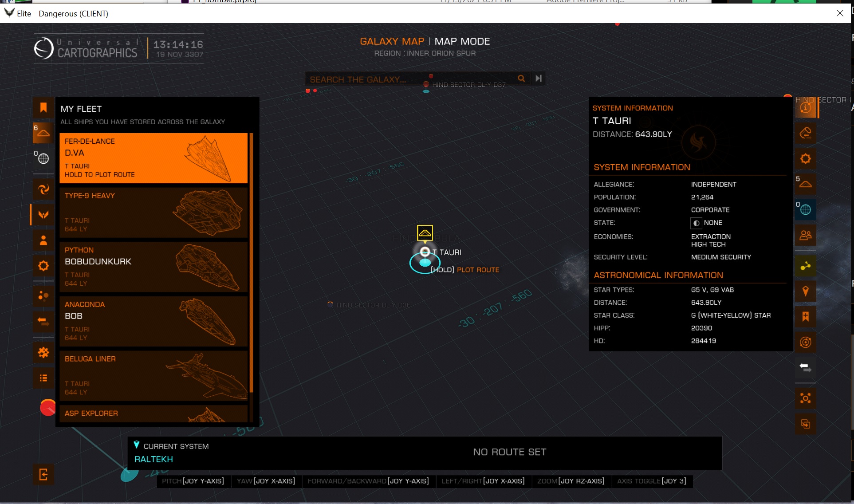Viewport: 854px width, 504px height.
Task: Click the Universal Cartographics logo
Action: pyautogui.click(x=86, y=48)
